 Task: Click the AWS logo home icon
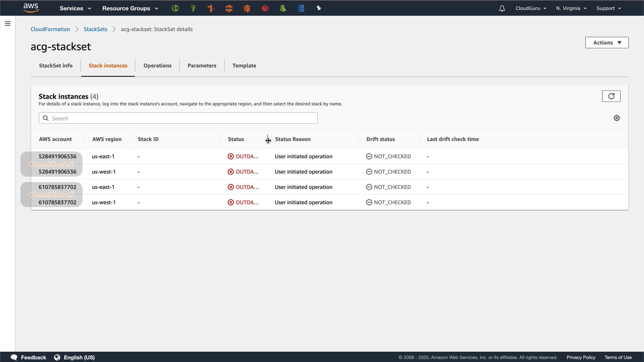click(x=31, y=8)
